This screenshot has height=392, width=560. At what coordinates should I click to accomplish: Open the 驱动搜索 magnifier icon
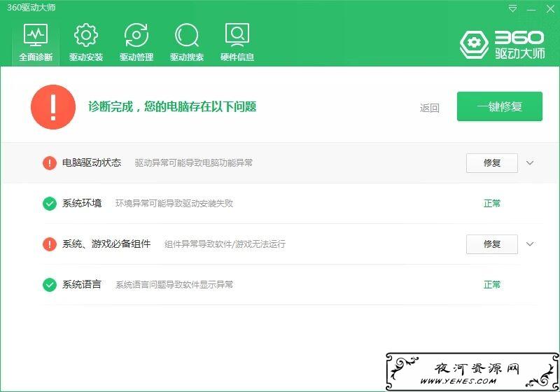[187, 35]
